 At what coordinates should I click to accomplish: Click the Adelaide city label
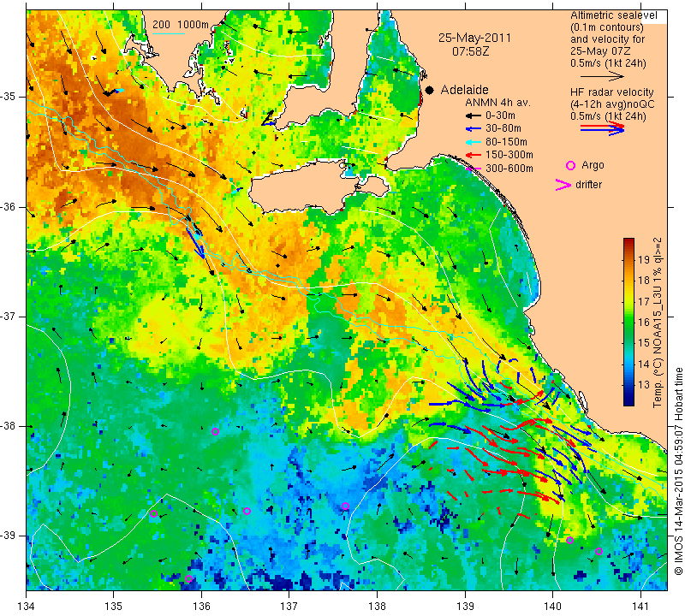tap(464, 90)
